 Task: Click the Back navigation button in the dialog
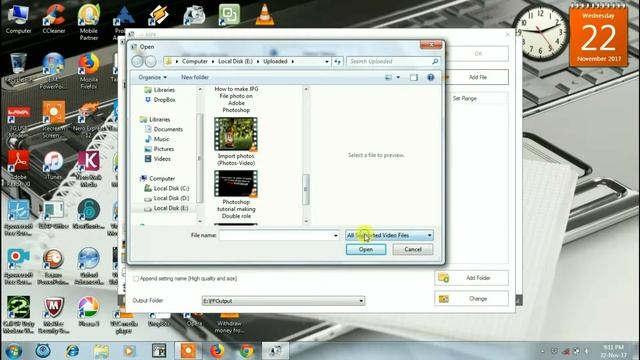138,61
